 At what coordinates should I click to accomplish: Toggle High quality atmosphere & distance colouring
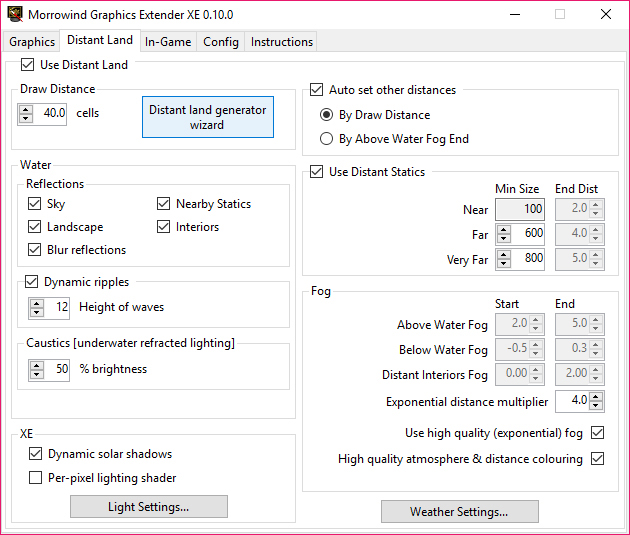point(597,458)
